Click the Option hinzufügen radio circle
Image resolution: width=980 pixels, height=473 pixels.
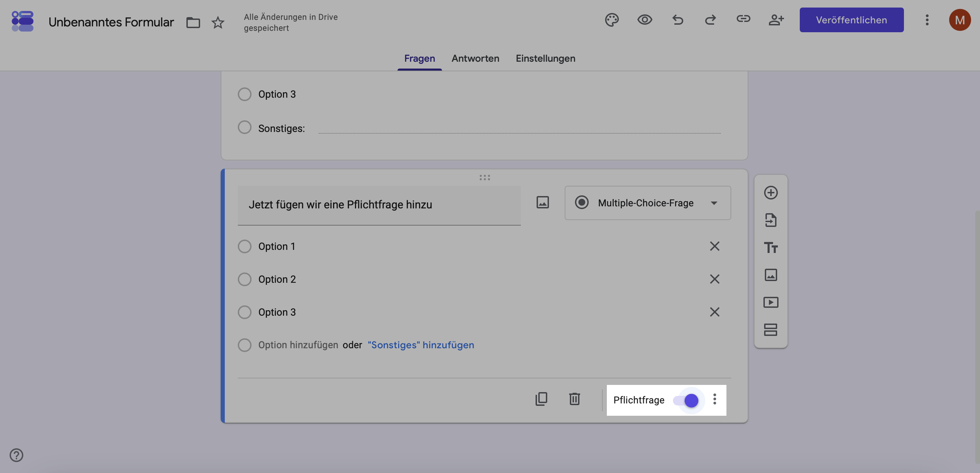[x=245, y=345]
